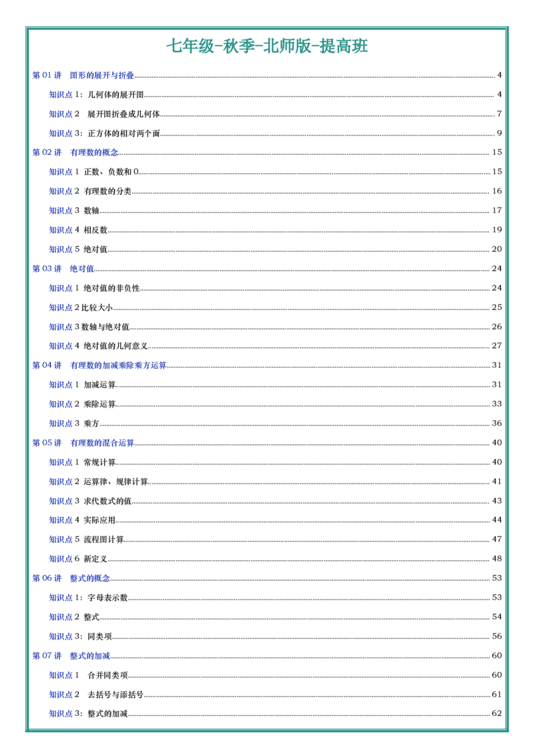The height and width of the screenshot is (756, 534).
Task: Click the 常规计算 entry
Action: pos(275,462)
